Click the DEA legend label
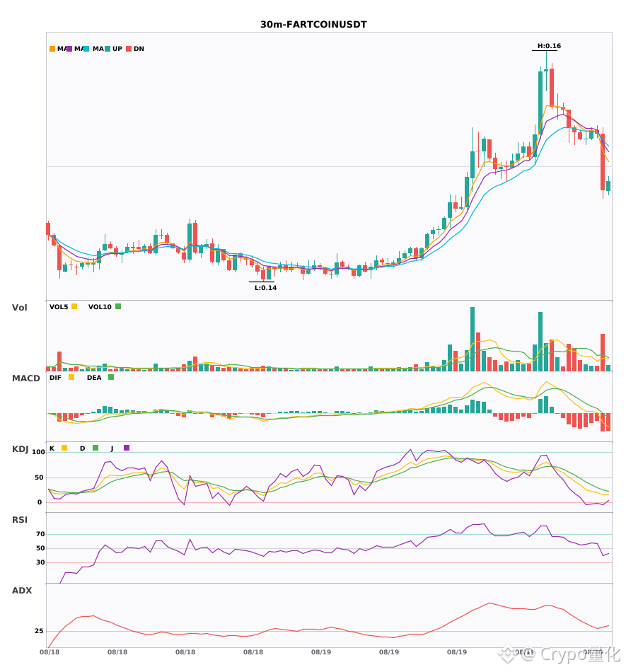 pyautogui.click(x=94, y=378)
